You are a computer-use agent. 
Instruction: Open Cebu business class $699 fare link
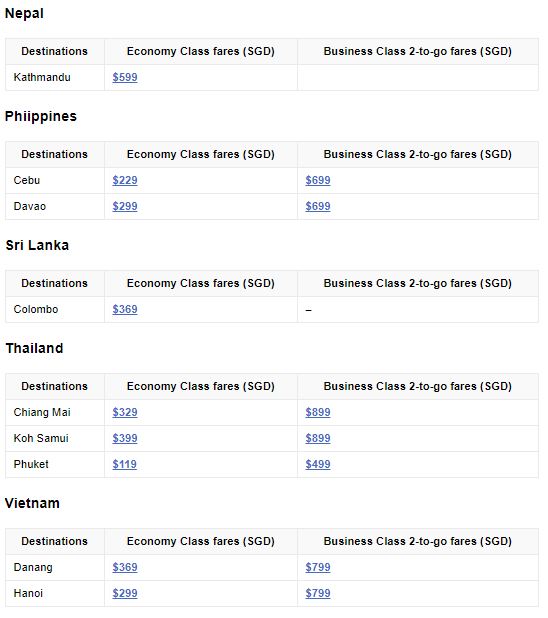click(318, 181)
